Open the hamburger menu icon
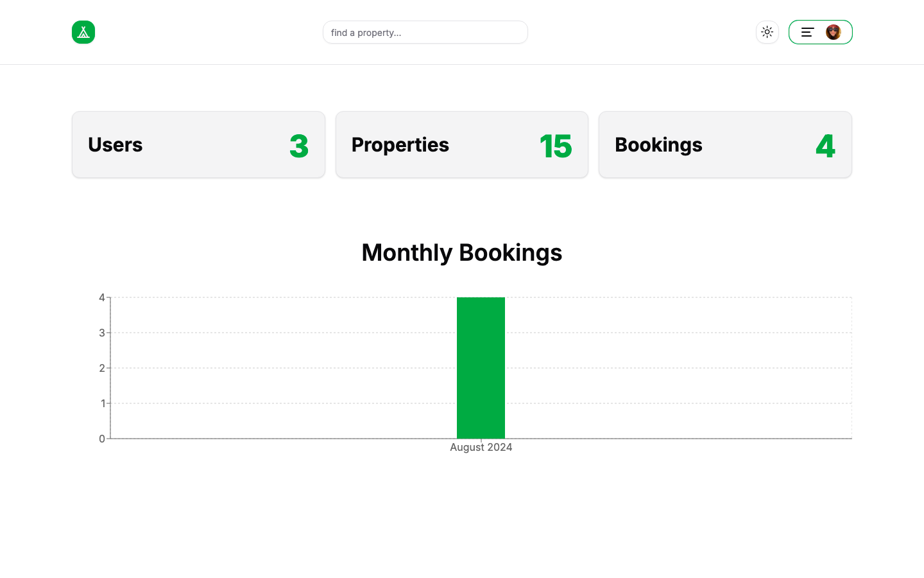The width and height of the screenshot is (924, 578). tap(808, 32)
